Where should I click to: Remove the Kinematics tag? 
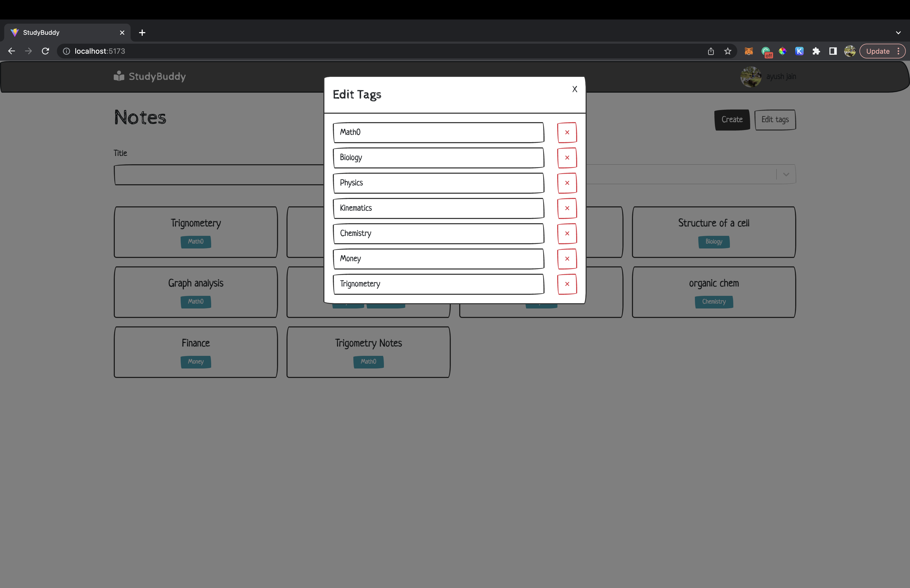point(567,208)
